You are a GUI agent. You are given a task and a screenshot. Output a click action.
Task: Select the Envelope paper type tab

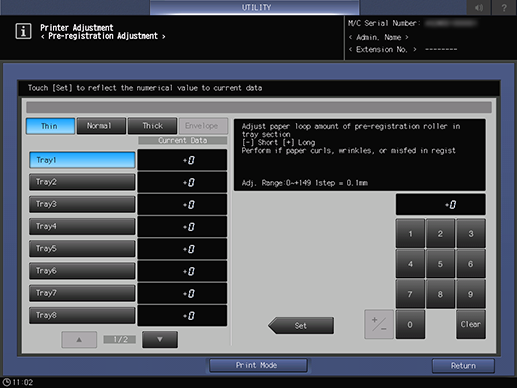point(203,126)
